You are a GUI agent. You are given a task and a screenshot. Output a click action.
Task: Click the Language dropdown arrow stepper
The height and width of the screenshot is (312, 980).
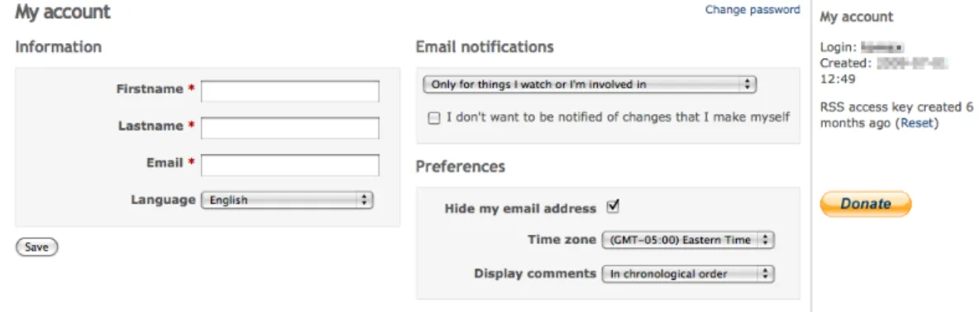[364, 200]
